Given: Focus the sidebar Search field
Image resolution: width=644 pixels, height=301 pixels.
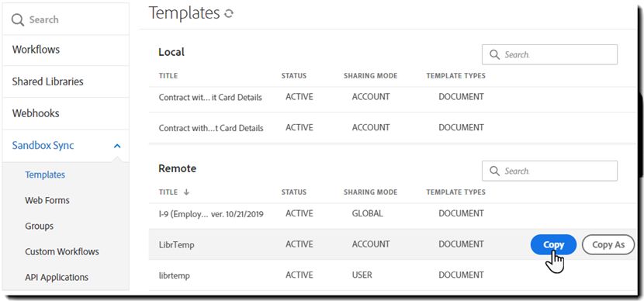Looking at the screenshot, I should coord(66,19).
